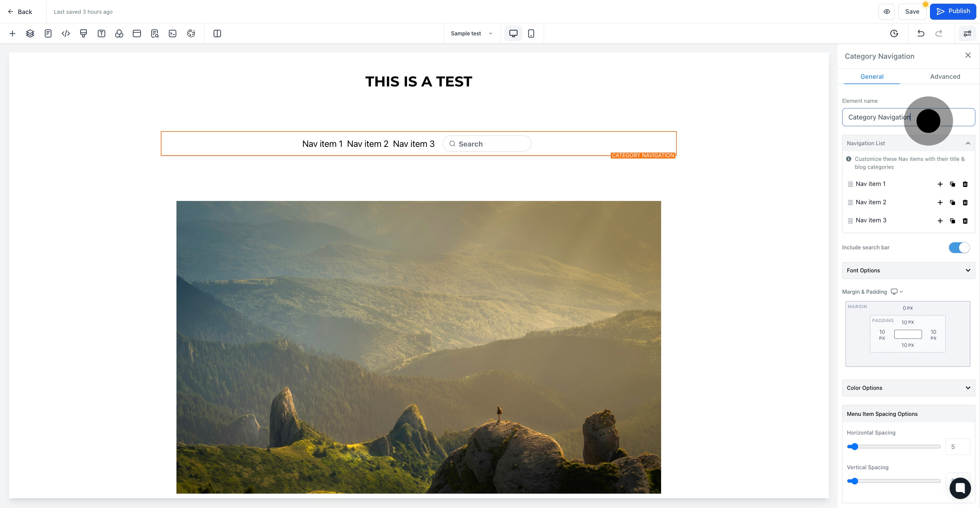Select the General tab
The width and height of the screenshot is (980, 508).
[872, 76]
